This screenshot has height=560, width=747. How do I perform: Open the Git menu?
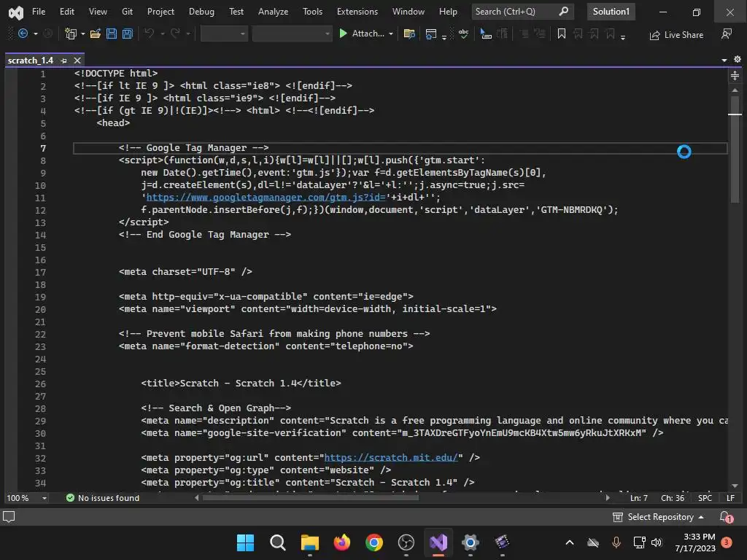pos(127,12)
